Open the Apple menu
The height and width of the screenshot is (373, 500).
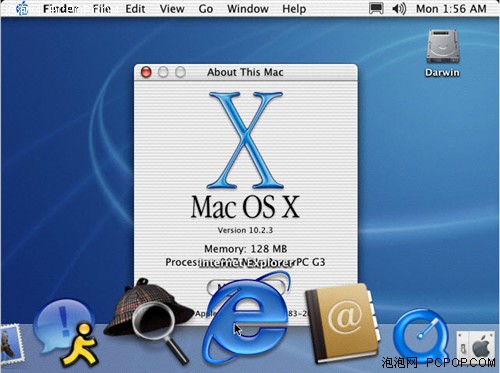click(x=22, y=9)
